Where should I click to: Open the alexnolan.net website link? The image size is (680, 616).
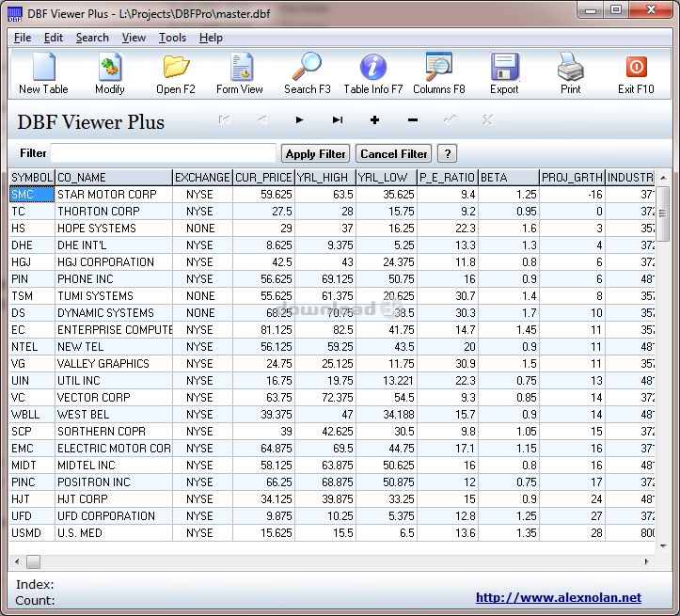tap(558, 597)
